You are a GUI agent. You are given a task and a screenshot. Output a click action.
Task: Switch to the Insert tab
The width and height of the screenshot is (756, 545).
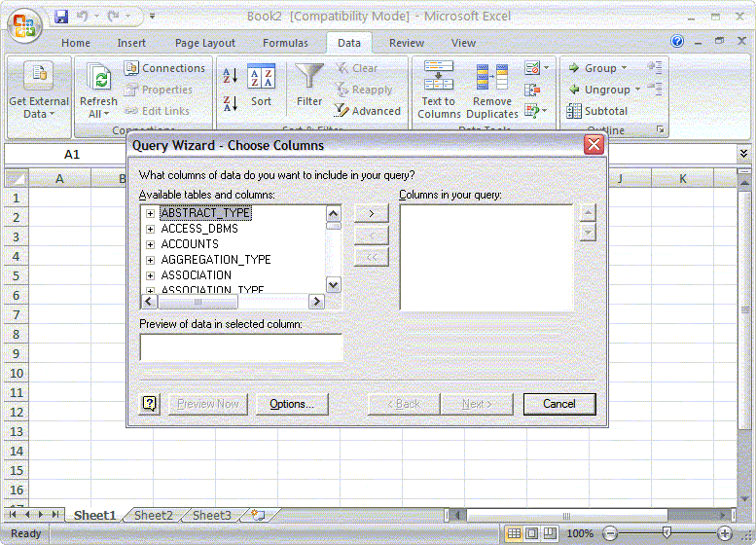pos(131,43)
